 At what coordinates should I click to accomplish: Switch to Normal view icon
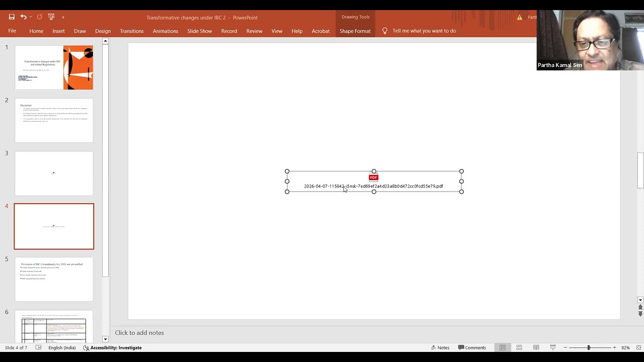[x=502, y=347]
